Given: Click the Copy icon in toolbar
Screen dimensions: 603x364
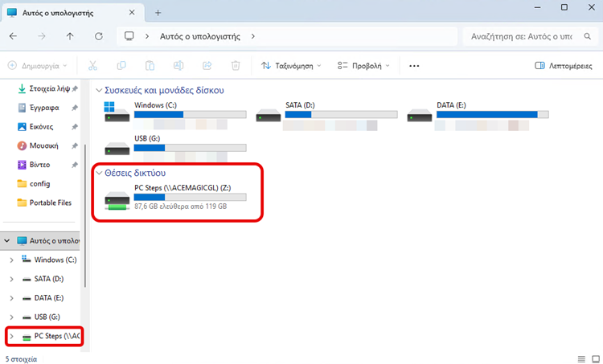Looking at the screenshot, I should pos(121,66).
